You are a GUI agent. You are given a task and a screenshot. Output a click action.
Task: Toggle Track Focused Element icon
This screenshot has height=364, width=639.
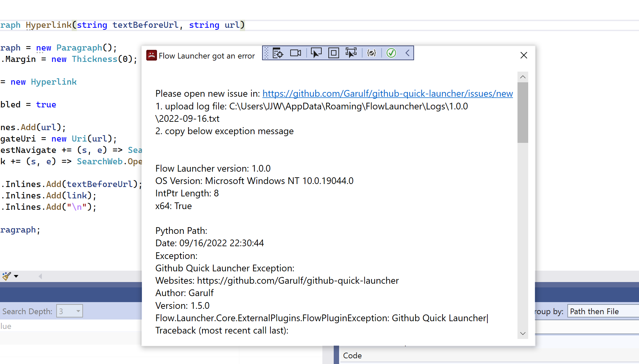[351, 53]
